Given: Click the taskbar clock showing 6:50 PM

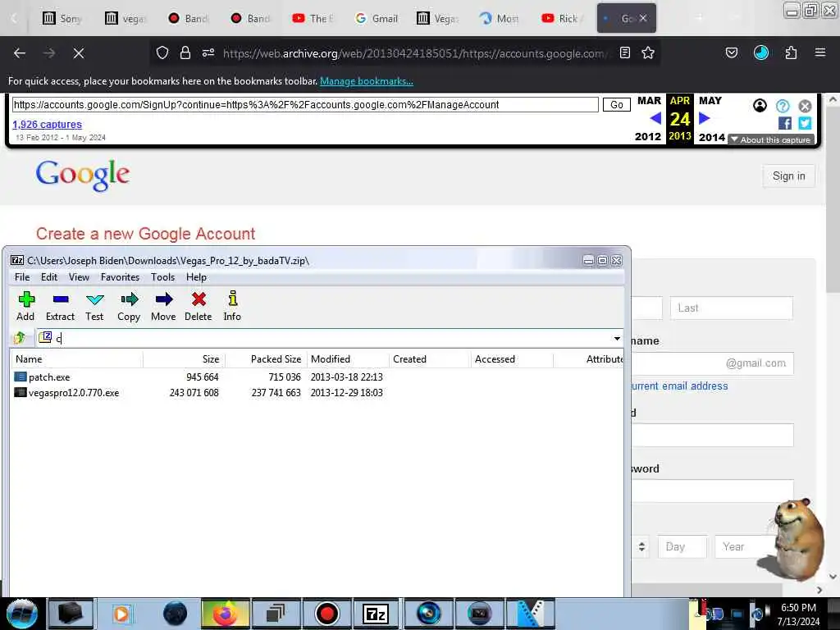Looking at the screenshot, I should click(x=798, y=614).
